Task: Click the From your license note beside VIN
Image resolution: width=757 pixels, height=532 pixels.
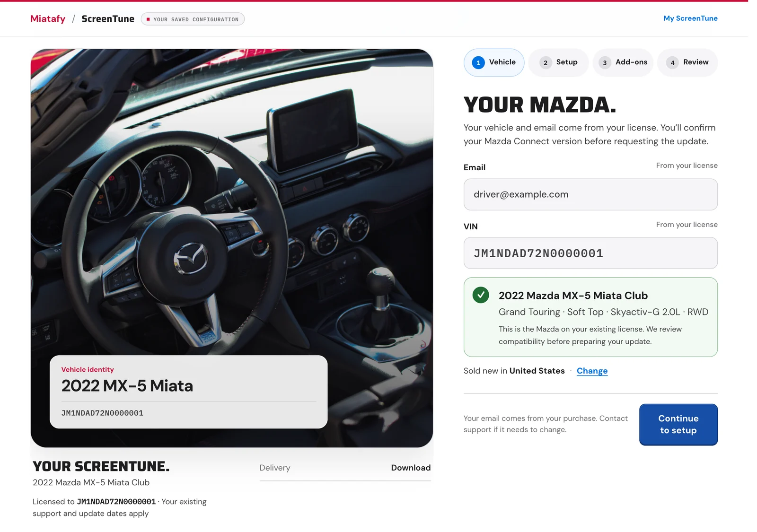Action: (x=687, y=225)
